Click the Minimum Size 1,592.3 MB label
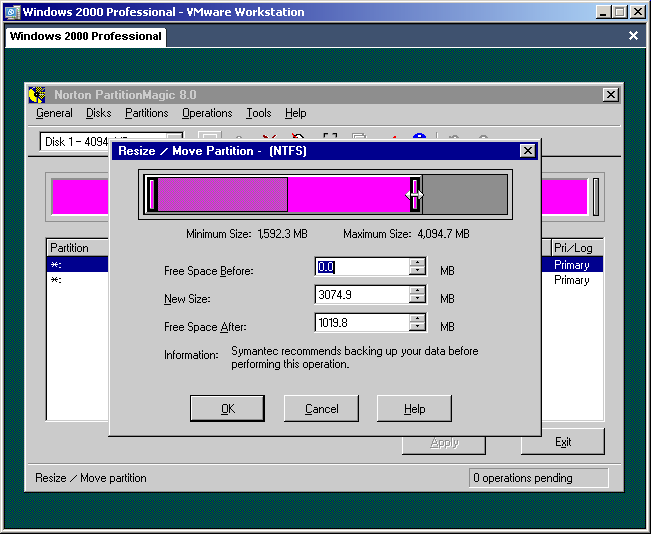 coord(247,234)
